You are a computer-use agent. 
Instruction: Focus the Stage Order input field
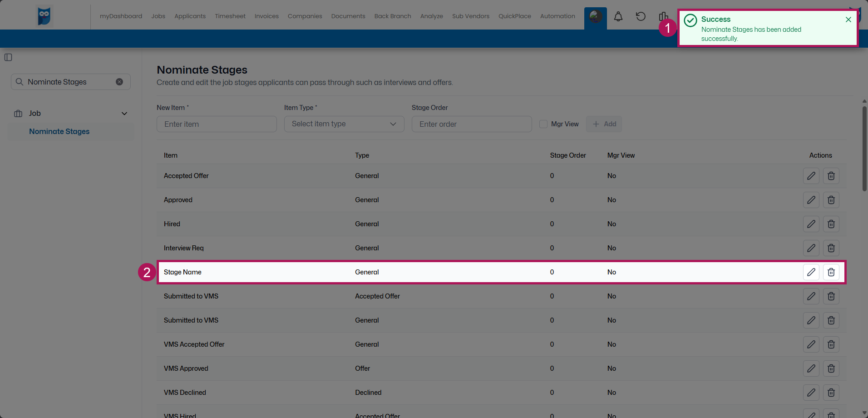[472, 124]
